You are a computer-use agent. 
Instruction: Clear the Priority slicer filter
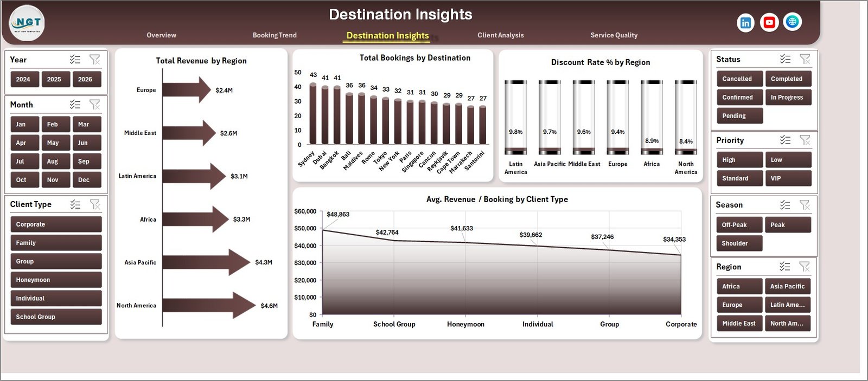pyautogui.click(x=805, y=140)
